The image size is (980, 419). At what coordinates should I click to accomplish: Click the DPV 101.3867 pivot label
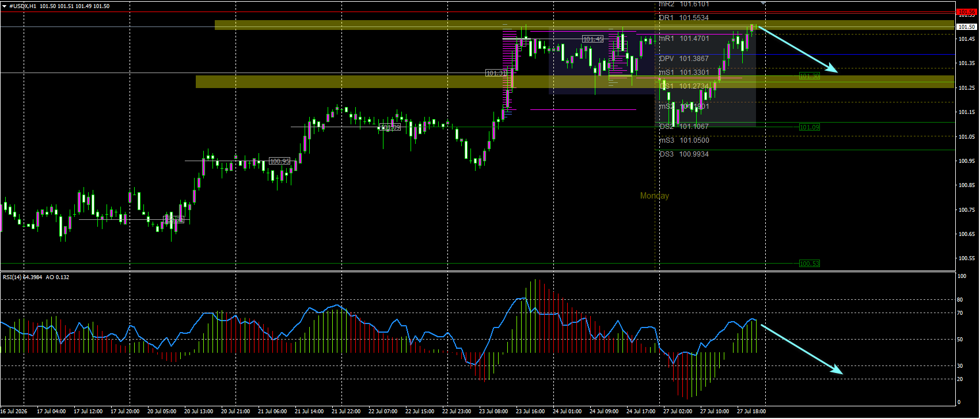tap(684, 59)
